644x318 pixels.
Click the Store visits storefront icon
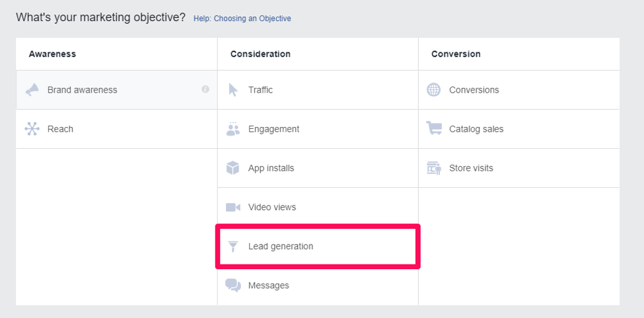pos(434,168)
